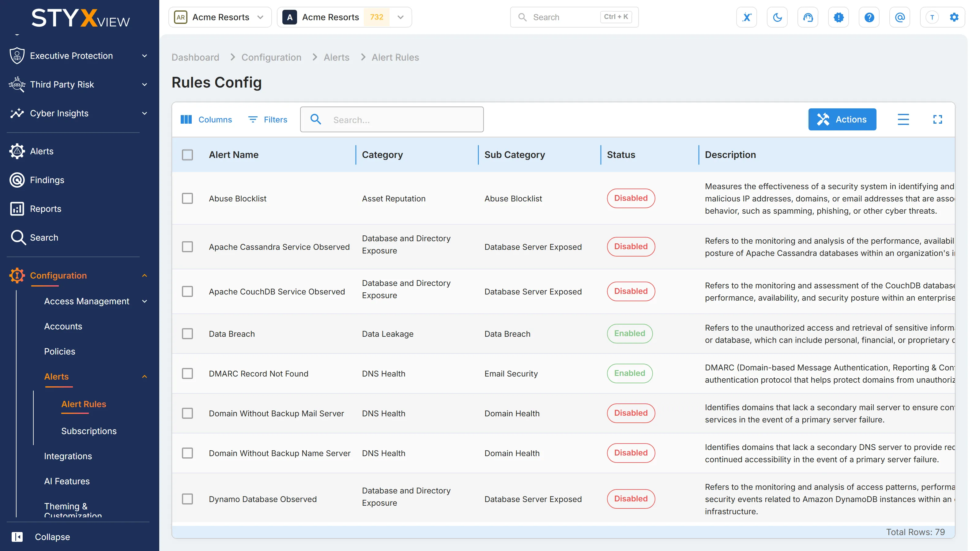Open the Integrations menu item
Viewport: 980px width, 551px height.
coord(68,456)
